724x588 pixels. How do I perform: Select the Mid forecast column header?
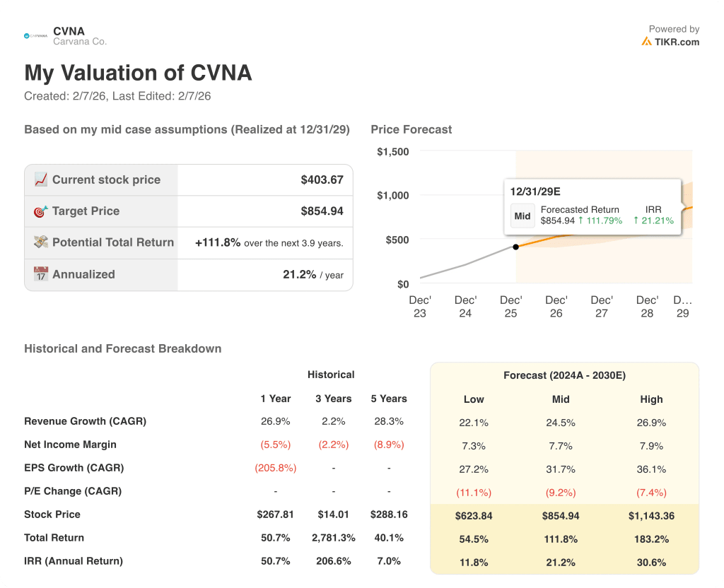point(561,399)
